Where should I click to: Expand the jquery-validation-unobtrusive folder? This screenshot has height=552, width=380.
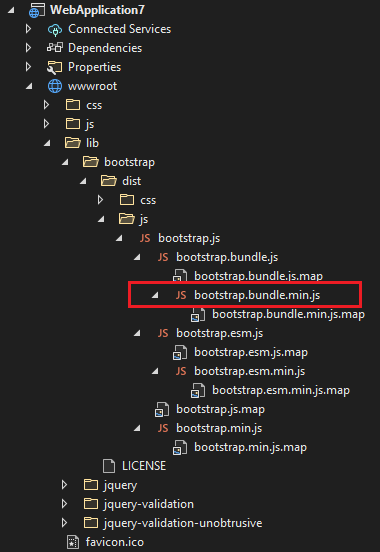point(64,523)
